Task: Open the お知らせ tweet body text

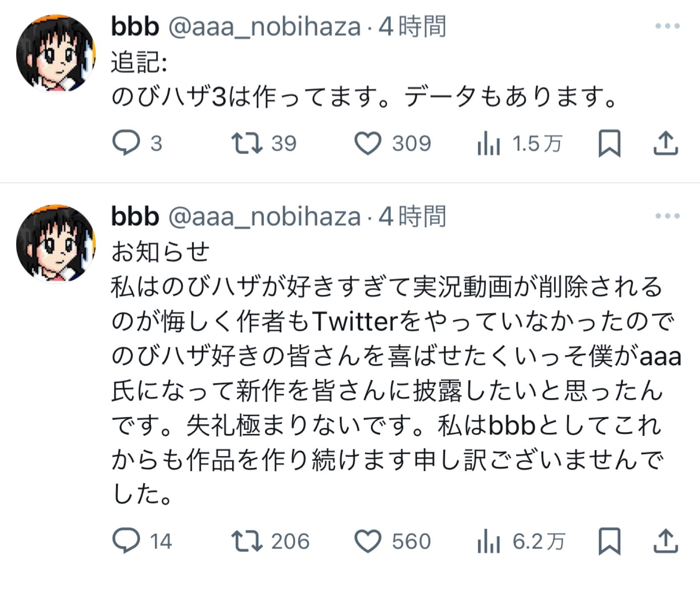Action: tap(387, 375)
